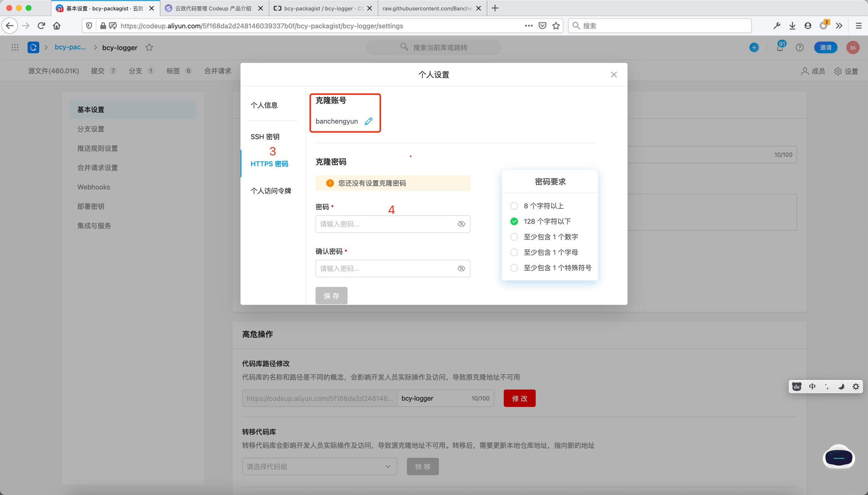
Task: Open the notification bell with 91 badge
Action: click(x=779, y=47)
